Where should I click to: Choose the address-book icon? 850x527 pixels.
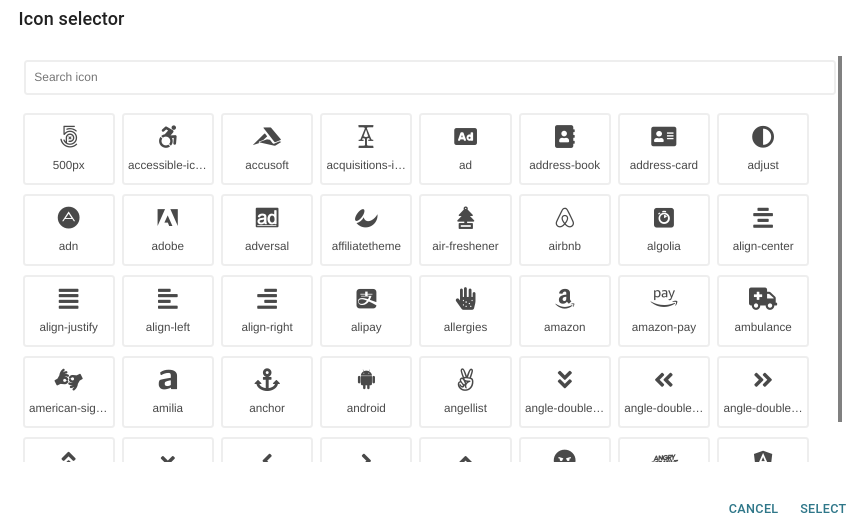click(564, 149)
